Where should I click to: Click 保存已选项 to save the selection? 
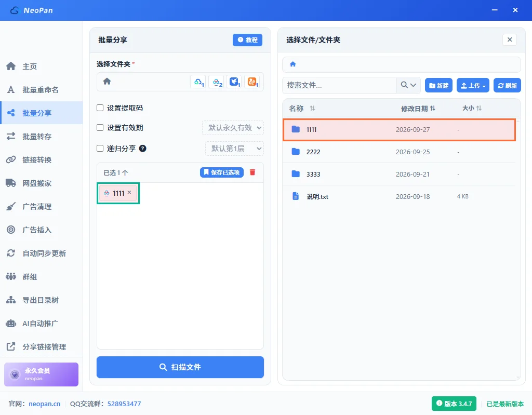[221, 172]
